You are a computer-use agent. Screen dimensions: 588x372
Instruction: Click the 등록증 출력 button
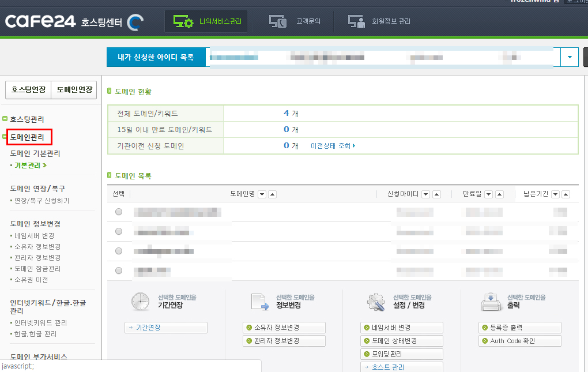pyautogui.click(x=520, y=328)
